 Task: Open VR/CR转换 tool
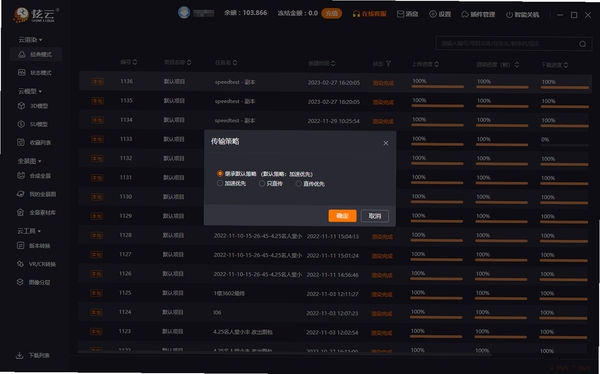coord(37,264)
